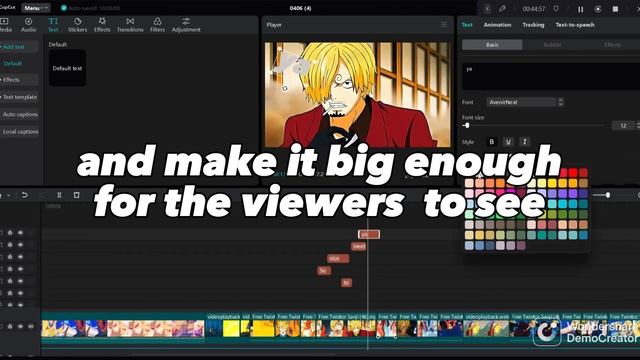Click the Delete trash icon above timeline
The width and height of the screenshot is (640, 360).
point(76,195)
